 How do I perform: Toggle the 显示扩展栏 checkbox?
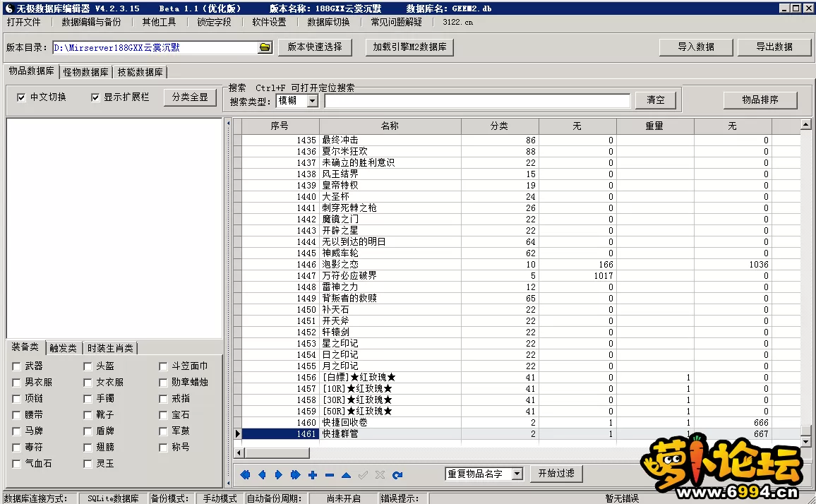tap(95, 97)
